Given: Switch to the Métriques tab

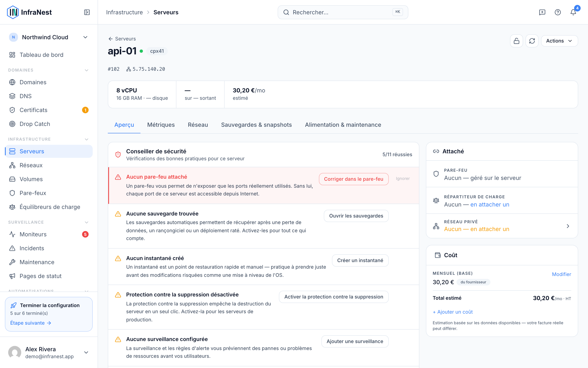Looking at the screenshot, I should 161,125.
